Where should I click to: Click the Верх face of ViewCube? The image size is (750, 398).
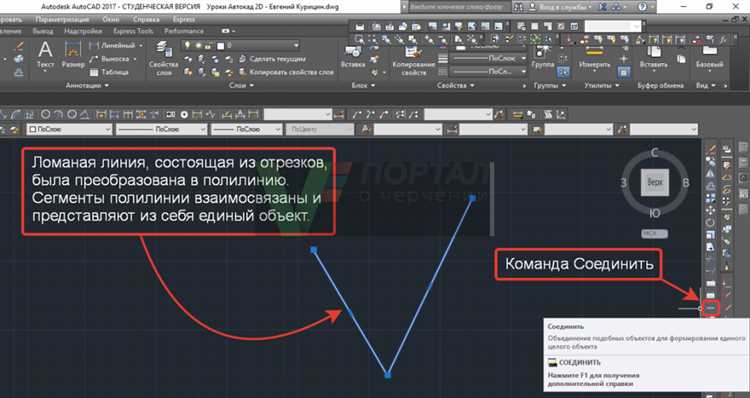coord(654,182)
